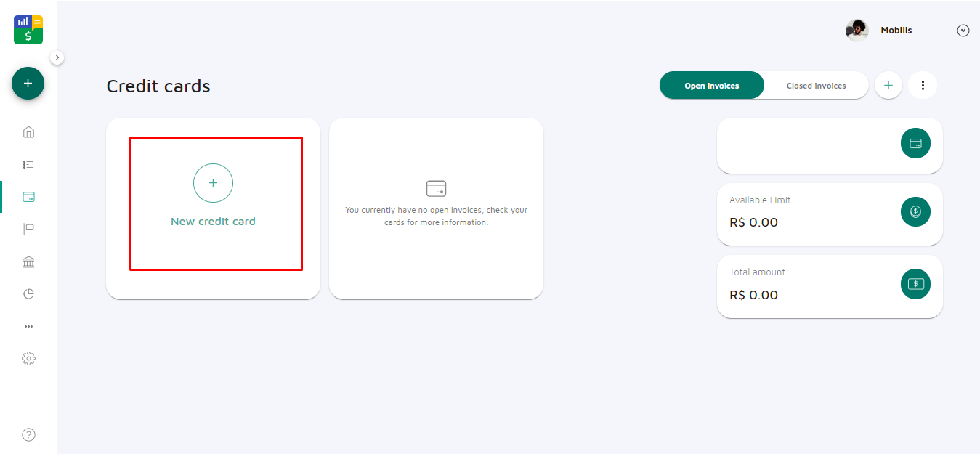Switch to Closed invoices tab
The width and height of the screenshot is (980, 454).
pos(816,86)
